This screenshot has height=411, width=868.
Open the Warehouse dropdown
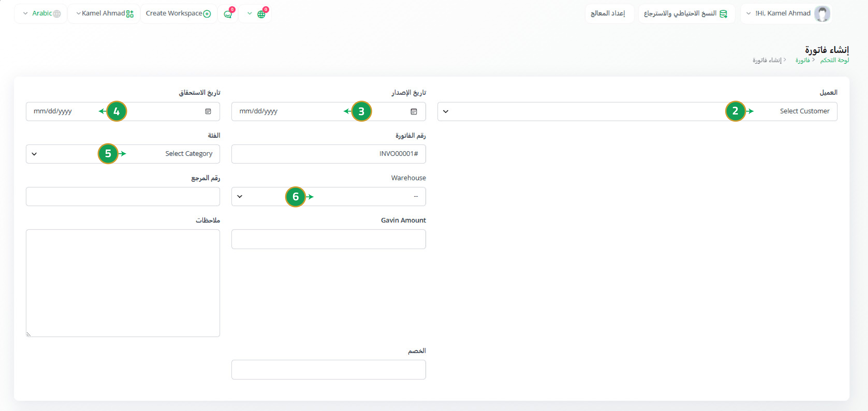[329, 196]
